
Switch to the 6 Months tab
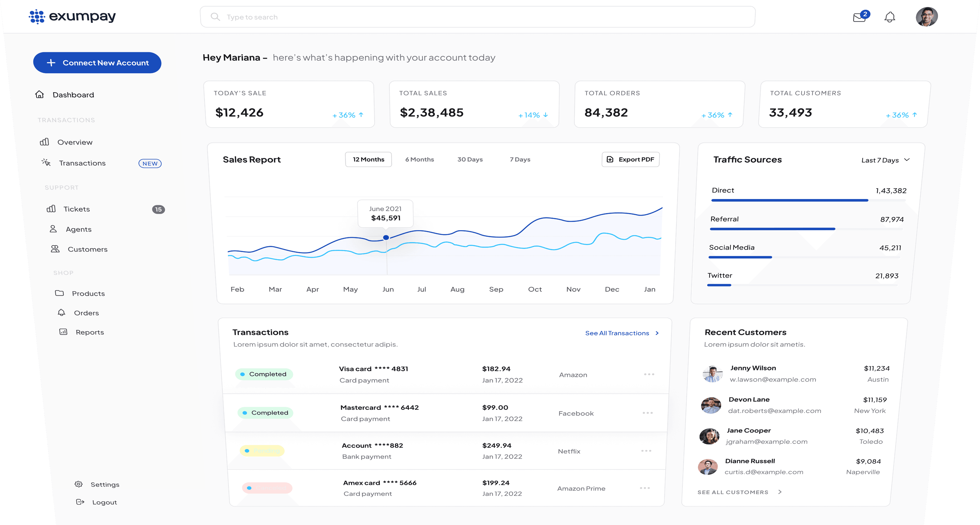(x=420, y=159)
